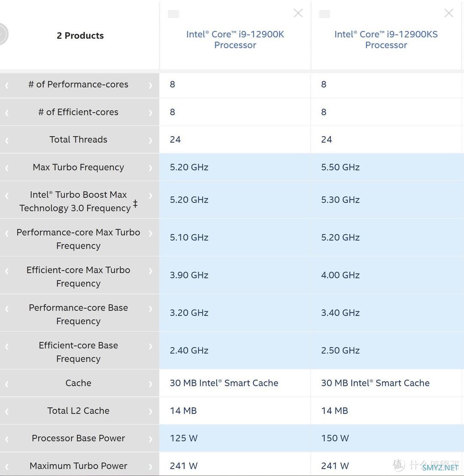464x476 pixels.
Task: Select the 'Max Turbo Frequency' row label
Action: 78,167
